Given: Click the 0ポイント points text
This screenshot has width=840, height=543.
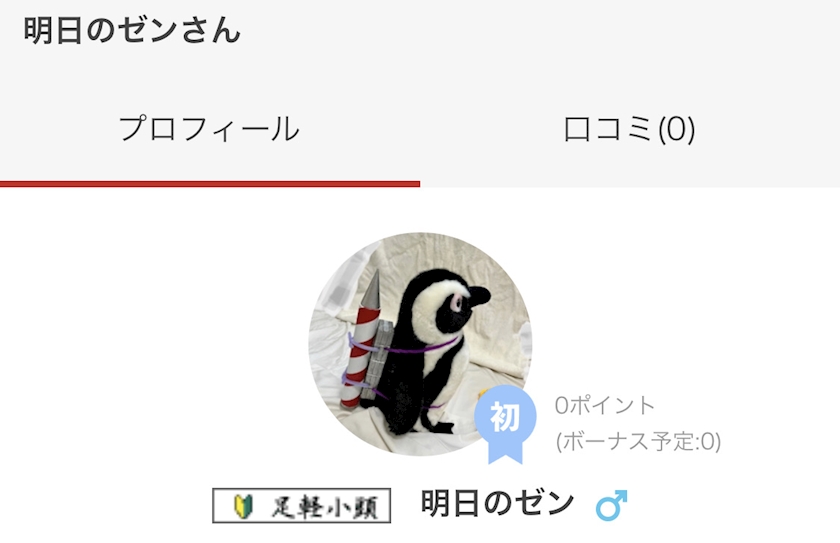Looking at the screenshot, I should (x=604, y=405).
